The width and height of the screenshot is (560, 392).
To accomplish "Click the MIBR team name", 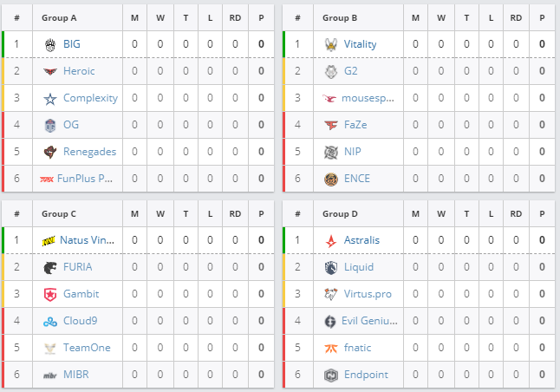I will tap(75, 375).
